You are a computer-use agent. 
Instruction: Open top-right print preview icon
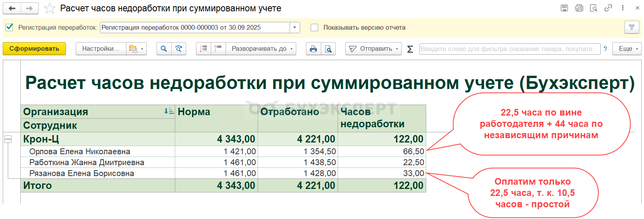point(594,8)
